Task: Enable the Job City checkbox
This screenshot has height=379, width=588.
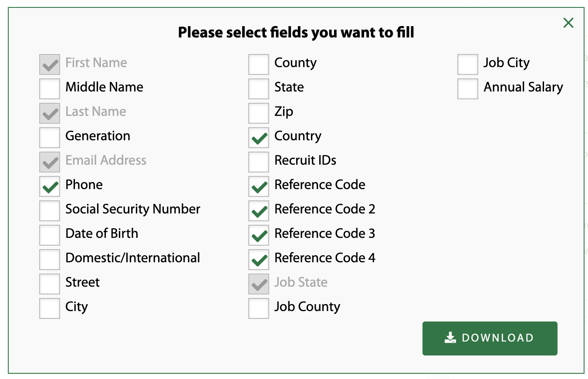Action: 468,64
